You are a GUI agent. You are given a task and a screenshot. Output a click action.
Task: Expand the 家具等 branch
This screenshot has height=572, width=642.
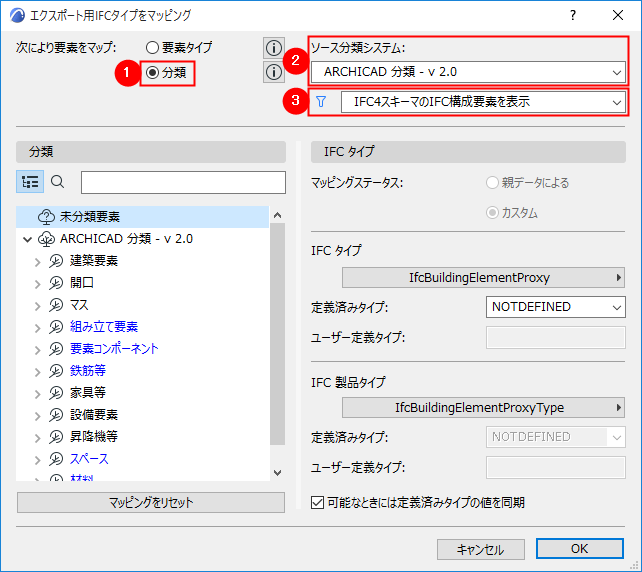coord(38,394)
